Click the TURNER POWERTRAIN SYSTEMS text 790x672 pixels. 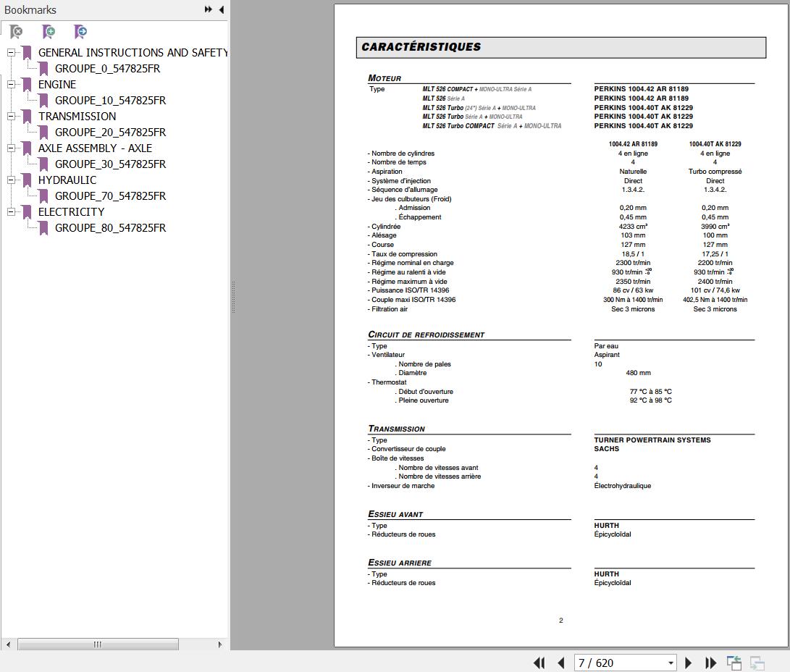[x=652, y=440]
